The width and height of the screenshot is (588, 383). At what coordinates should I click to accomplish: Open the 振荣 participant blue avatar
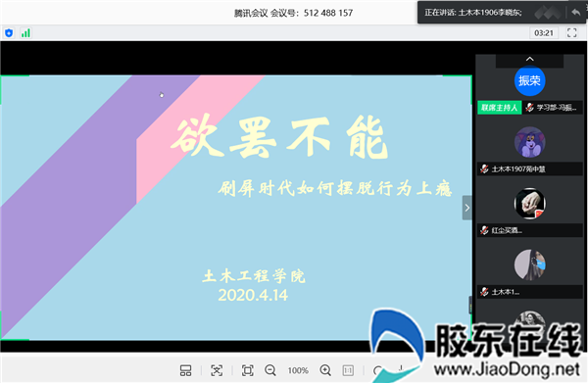coord(529,80)
